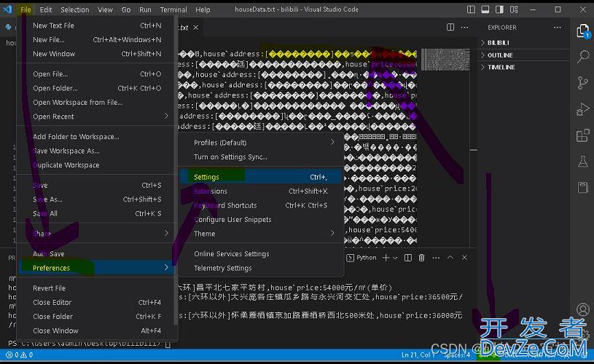This screenshot has width=594, height=364.
Task: Click the Accounts icon in activity bar
Action: (x=582, y=309)
